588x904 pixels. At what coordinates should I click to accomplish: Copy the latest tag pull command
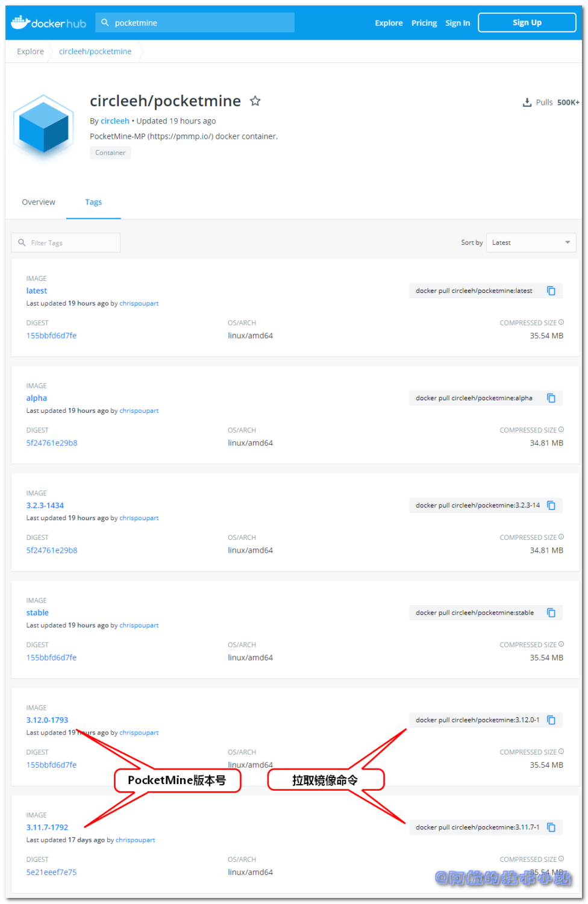point(551,290)
